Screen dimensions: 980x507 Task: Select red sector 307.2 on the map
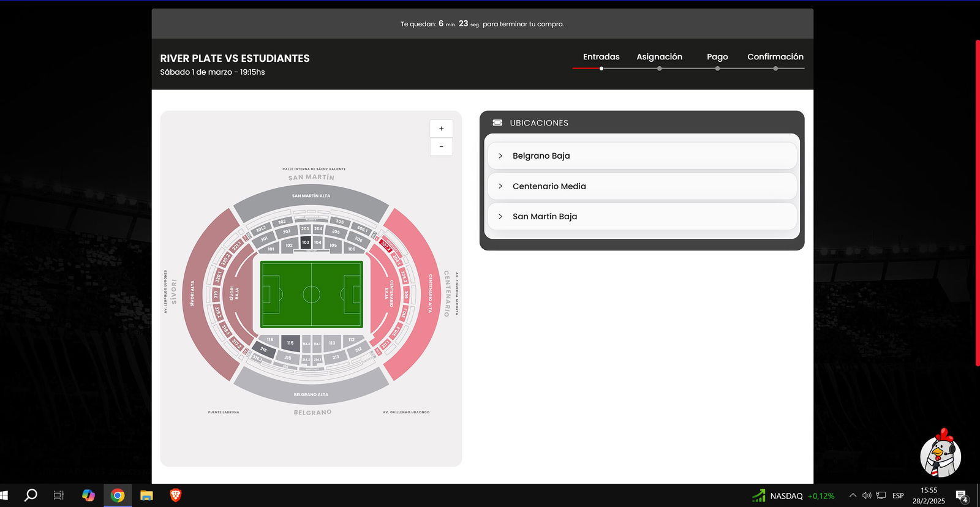(x=385, y=246)
